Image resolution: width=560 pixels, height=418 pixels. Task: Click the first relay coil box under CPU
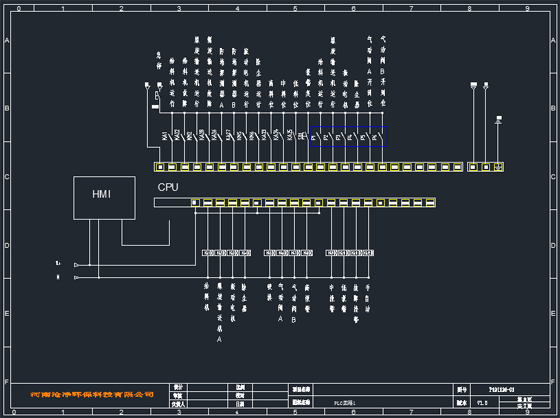[208, 253]
